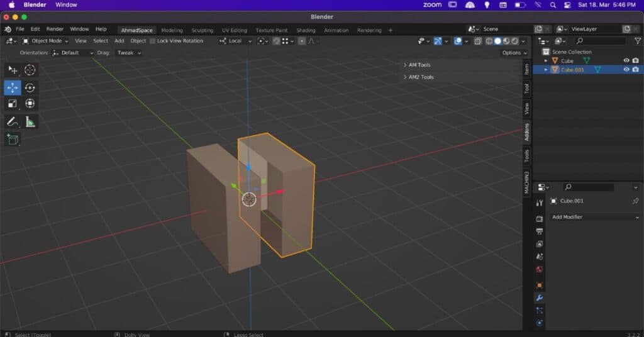Click the Options button in viewport
Screen dimensions: 644x337
click(514, 53)
